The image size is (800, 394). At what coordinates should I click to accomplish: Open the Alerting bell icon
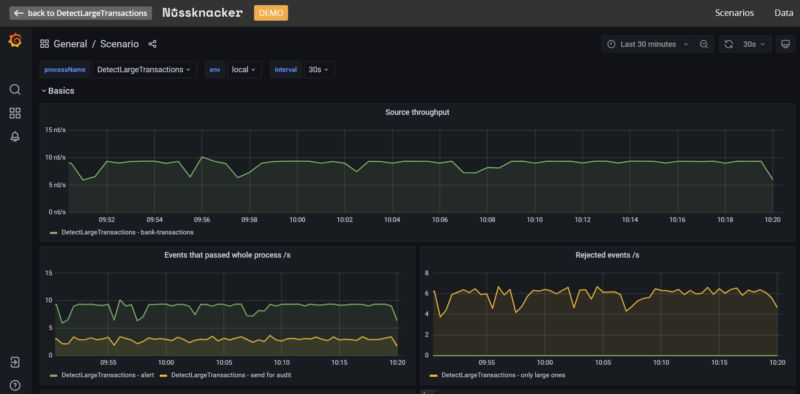[15, 137]
